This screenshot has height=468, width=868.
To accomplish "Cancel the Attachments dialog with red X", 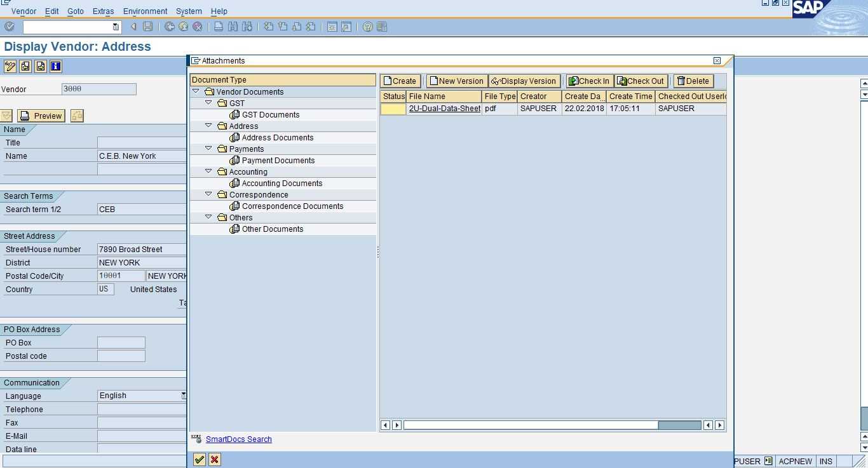I will (x=215, y=460).
